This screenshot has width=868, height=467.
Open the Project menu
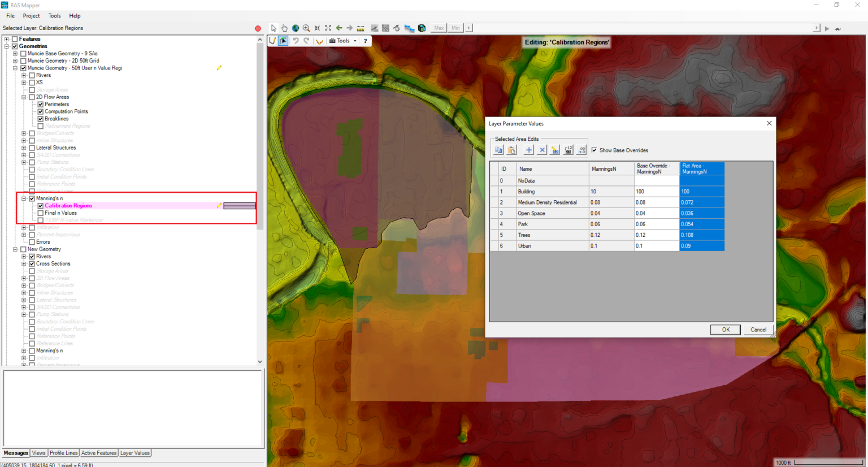coord(31,16)
